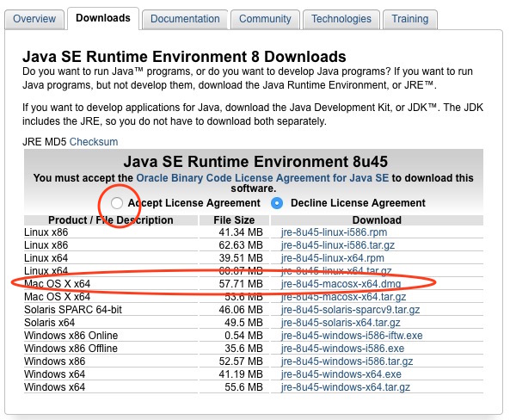Image resolution: width=510 pixels, height=420 pixels.
Task: Click the Solaris x64 row label
Action: (x=49, y=323)
